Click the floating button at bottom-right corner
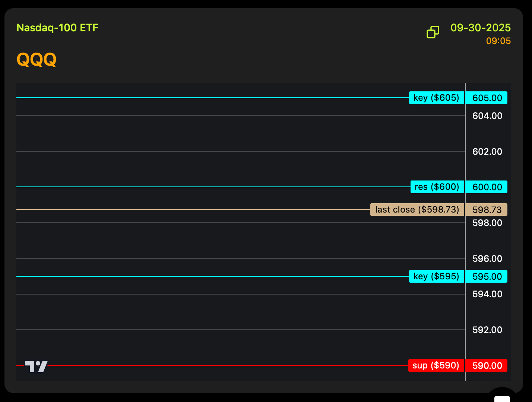Screen dimensions: 532x402 pos(502,397)
